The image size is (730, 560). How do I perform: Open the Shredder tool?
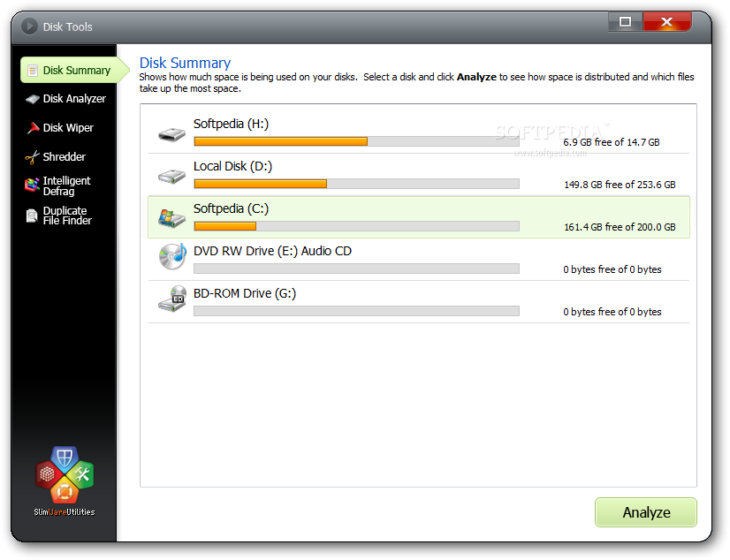[56, 156]
